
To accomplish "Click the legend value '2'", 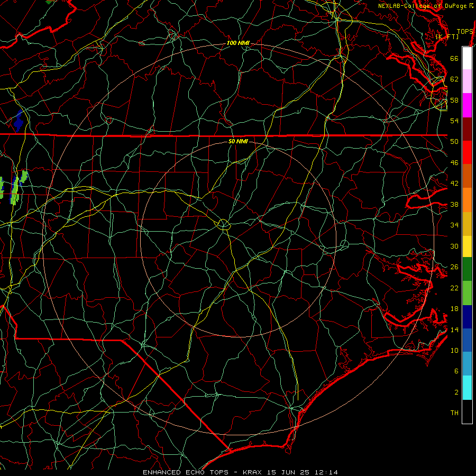I will point(456,392).
